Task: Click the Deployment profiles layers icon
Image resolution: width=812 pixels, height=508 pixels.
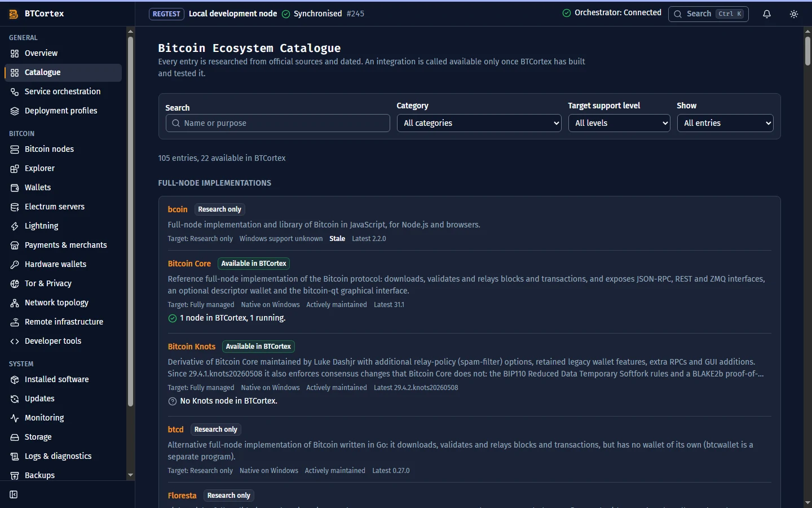Action: click(x=15, y=111)
